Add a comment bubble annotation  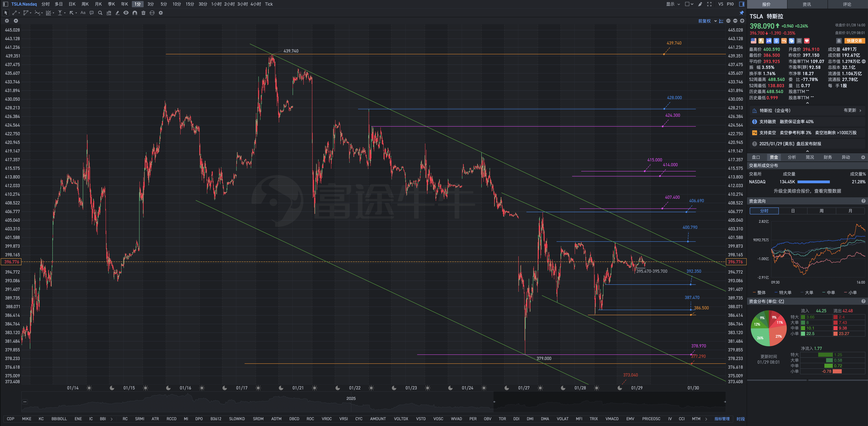(x=92, y=13)
